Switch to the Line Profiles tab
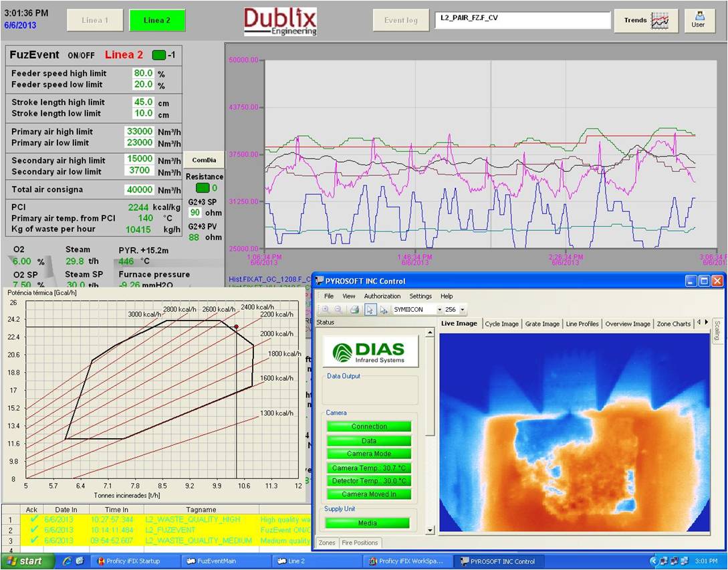Viewport: 728px width, 570px height. 582,324
